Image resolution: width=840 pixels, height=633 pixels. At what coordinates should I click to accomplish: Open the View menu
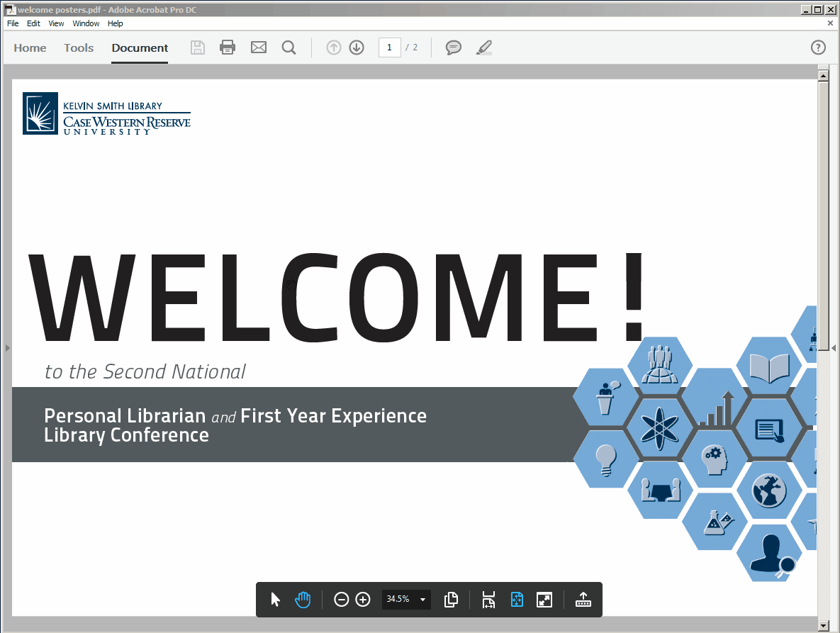(x=56, y=23)
